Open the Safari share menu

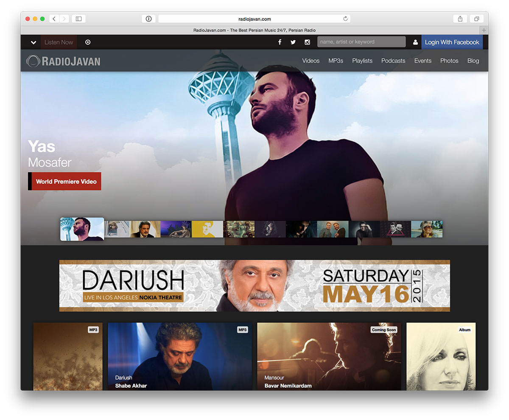coord(460,19)
